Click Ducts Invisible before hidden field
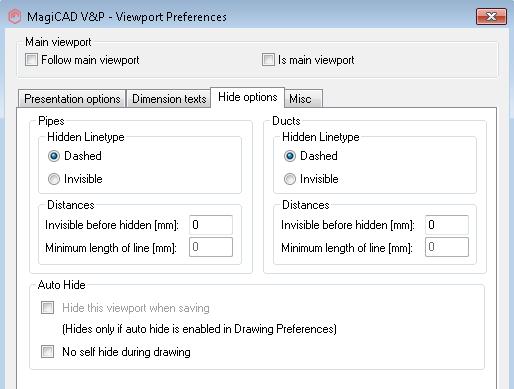Image resolution: width=514 pixels, height=389 pixels. (x=447, y=225)
